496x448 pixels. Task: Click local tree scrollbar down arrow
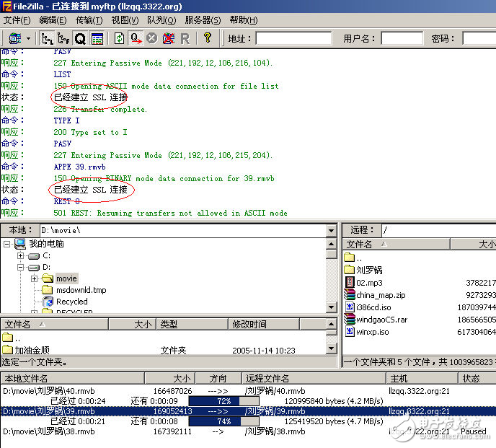click(x=331, y=307)
